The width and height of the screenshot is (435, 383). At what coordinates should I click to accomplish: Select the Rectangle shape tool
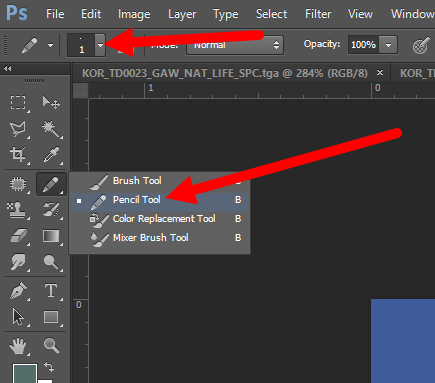51,317
